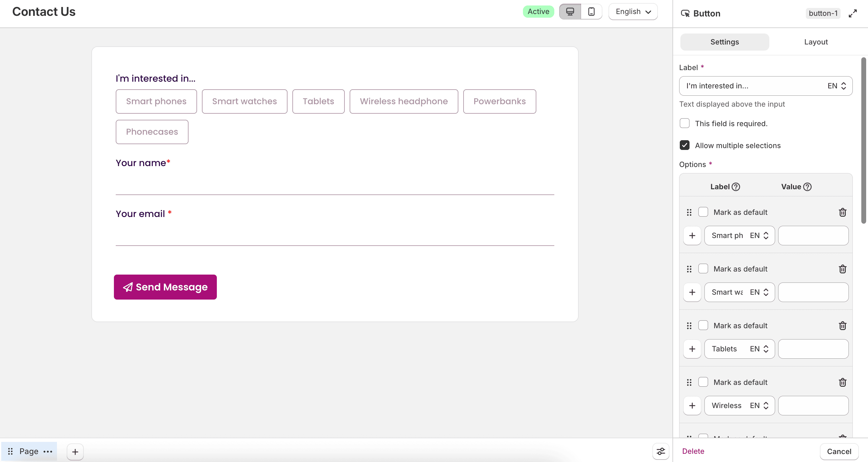Click the Your name input field

pos(335,184)
